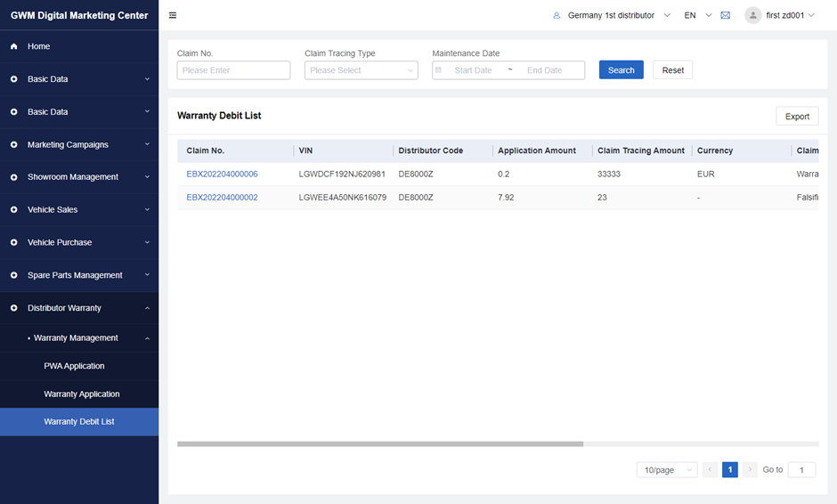837x504 pixels.
Task: Click the 0.2 application amount cell
Action: tap(504, 174)
